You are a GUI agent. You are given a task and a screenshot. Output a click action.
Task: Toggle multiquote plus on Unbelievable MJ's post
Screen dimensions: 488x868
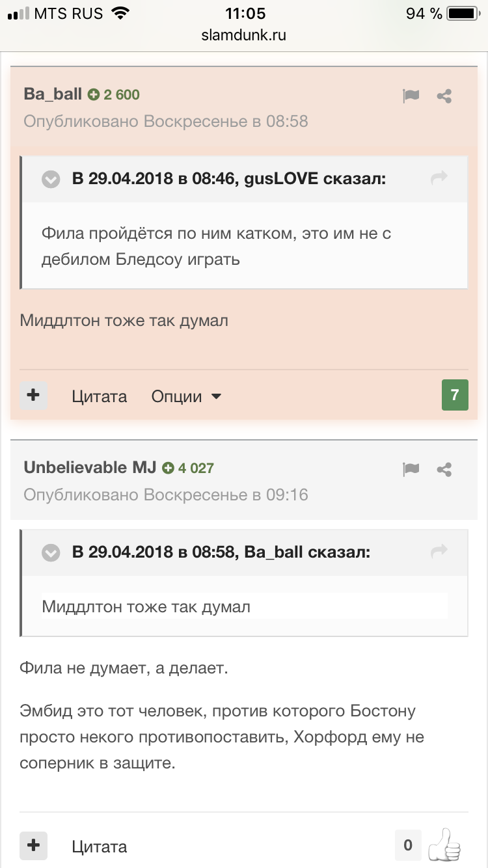point(34,845)
